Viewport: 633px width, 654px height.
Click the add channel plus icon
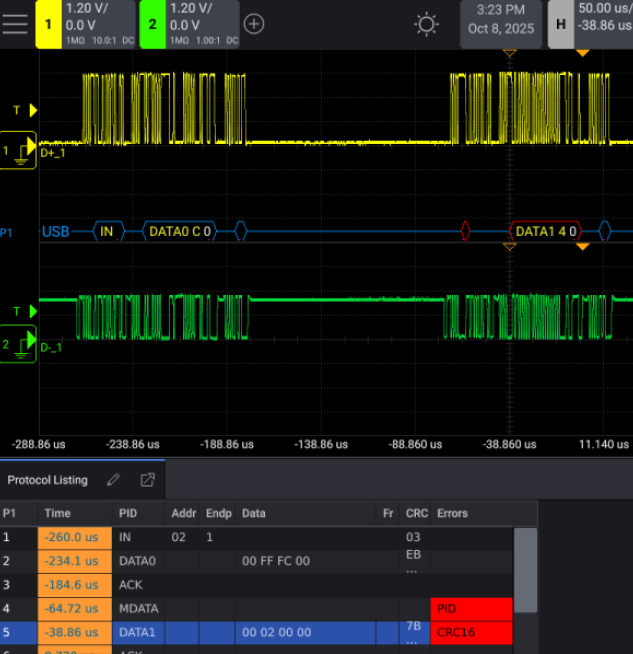click(x=255, y=24)
